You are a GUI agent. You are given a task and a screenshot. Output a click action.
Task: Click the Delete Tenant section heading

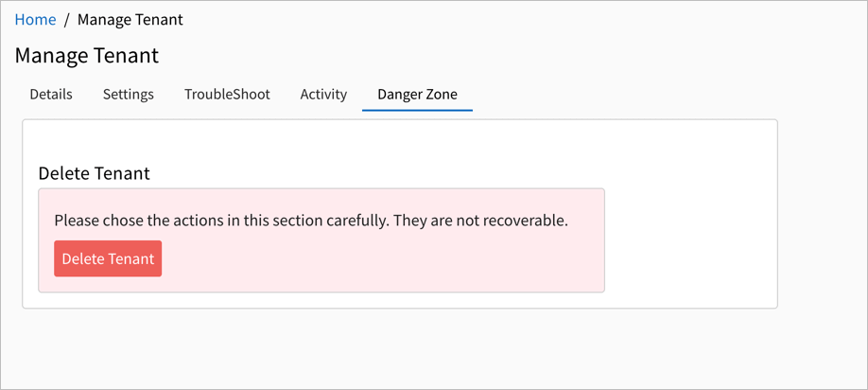click(94, 174)
